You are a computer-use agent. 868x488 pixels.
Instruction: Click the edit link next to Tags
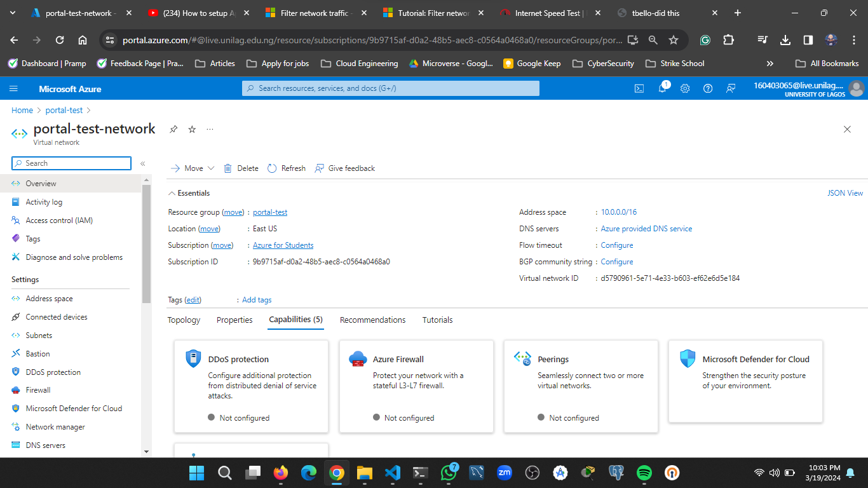tap(193, 300)
